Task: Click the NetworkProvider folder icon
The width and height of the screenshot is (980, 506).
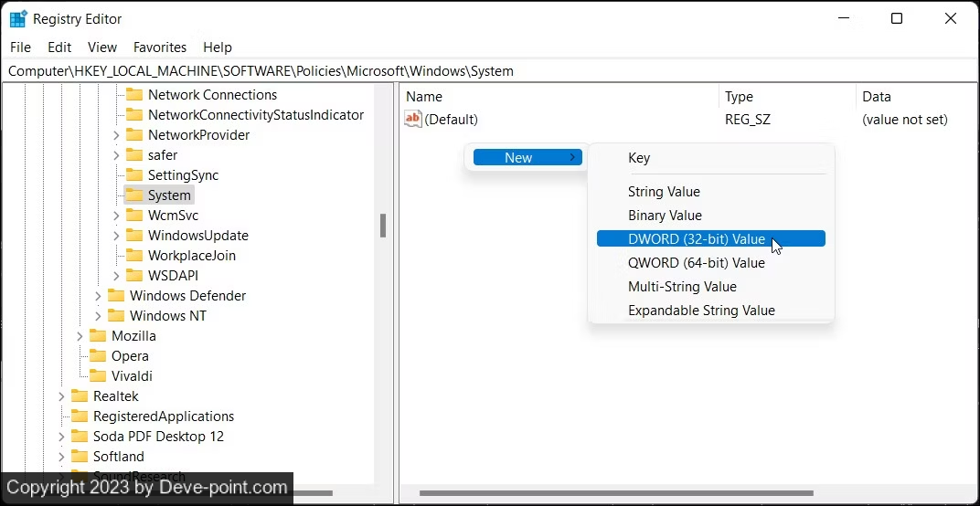Action: [134, 135]
